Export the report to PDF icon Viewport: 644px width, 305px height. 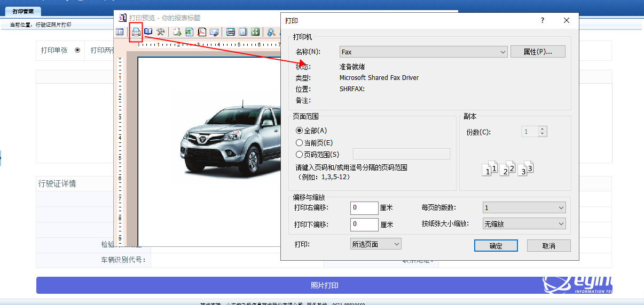coord(202,32)
